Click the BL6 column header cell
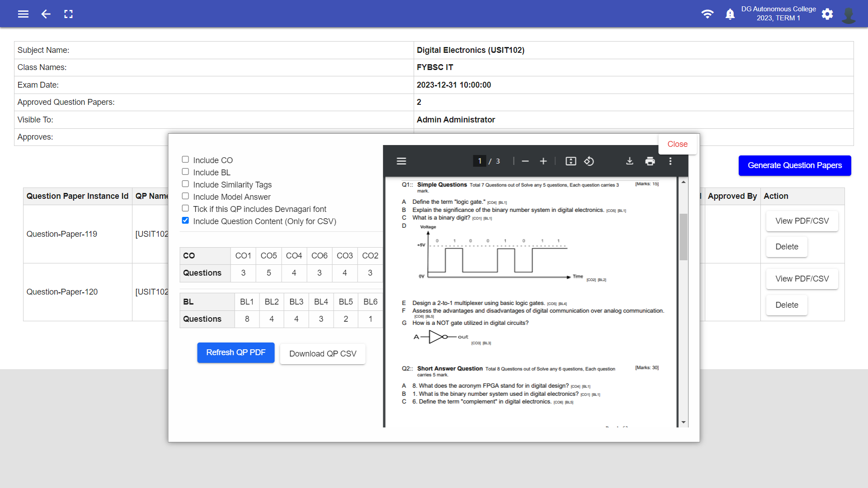 [370, 302]
